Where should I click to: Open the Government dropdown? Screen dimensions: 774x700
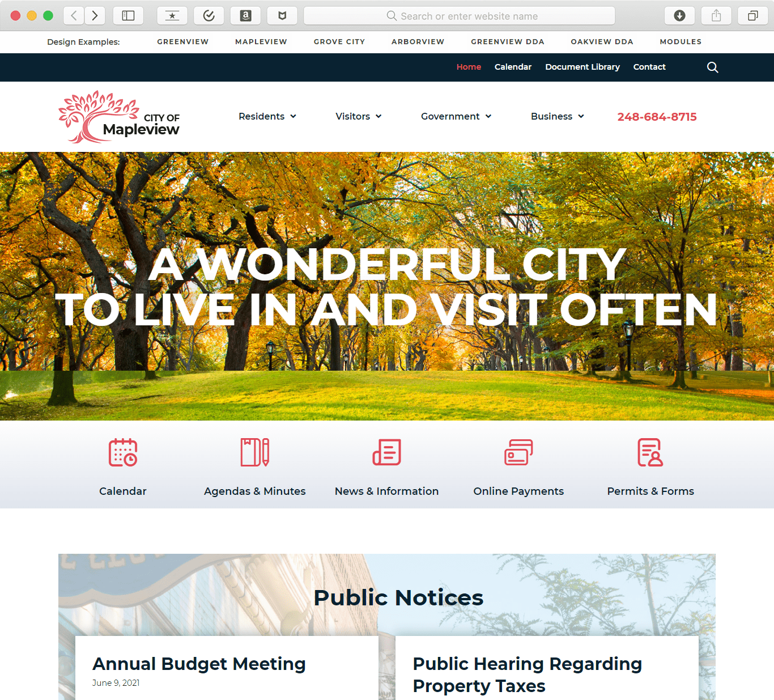pos(456,116)
